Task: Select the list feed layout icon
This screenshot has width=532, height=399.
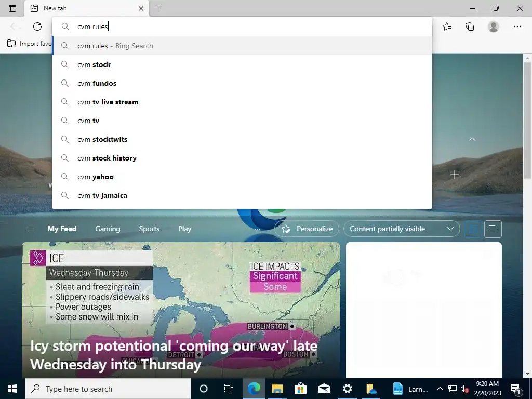Action: point(493,229)
